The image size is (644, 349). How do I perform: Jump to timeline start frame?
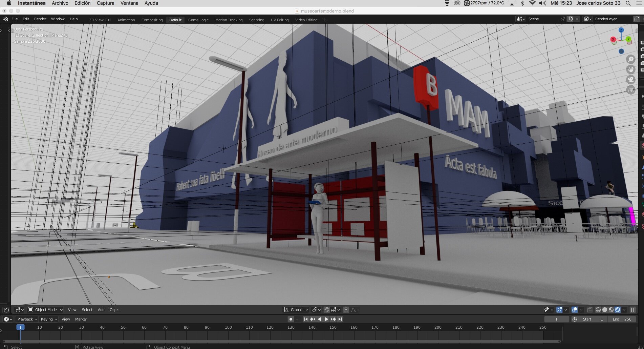pyautogui.click(x=306, y=319)
